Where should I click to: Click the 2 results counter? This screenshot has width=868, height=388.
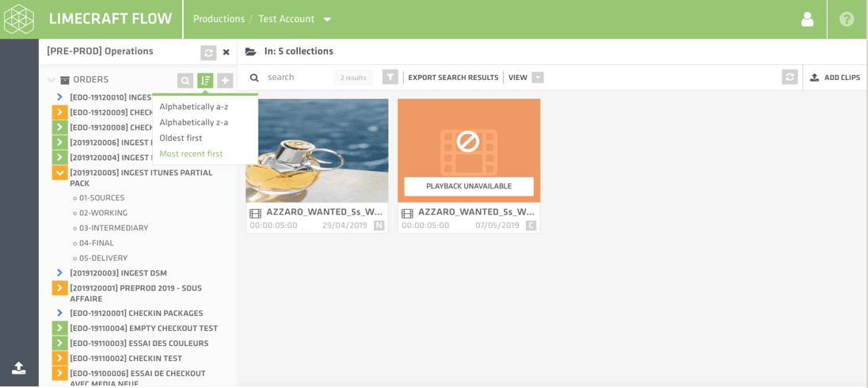tap(353, 78)
